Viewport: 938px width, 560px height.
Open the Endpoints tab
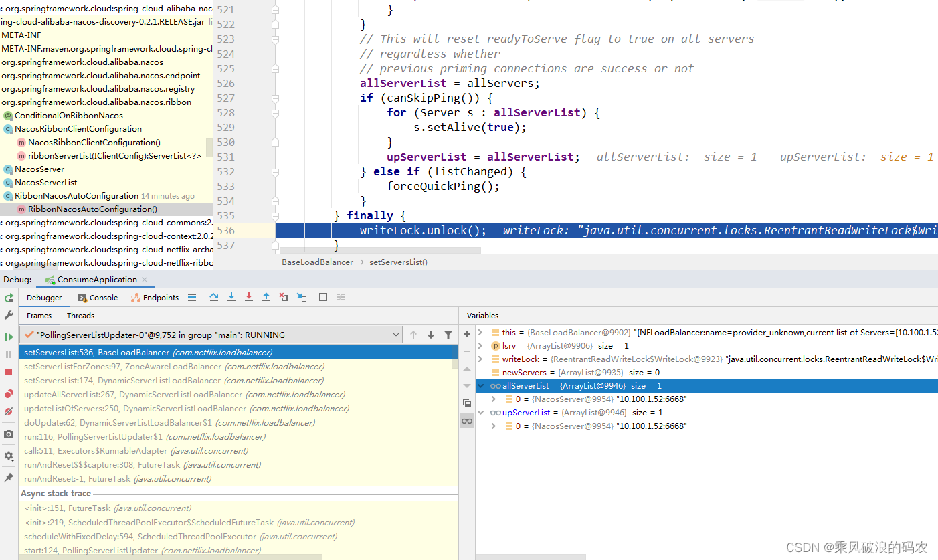point(155,298)
